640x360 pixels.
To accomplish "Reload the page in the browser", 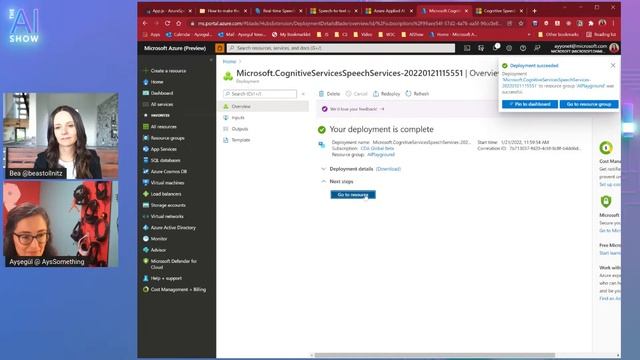I will [167, 23].
